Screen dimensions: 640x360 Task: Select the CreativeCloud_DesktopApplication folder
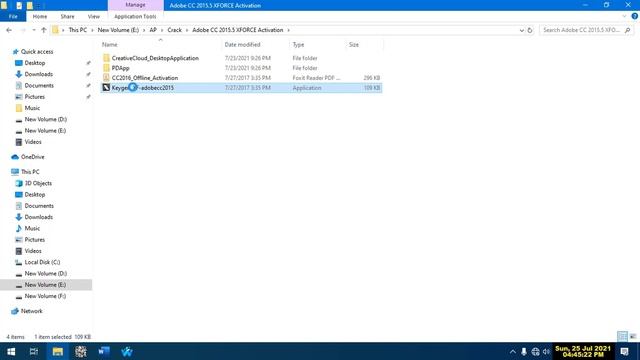241,58
